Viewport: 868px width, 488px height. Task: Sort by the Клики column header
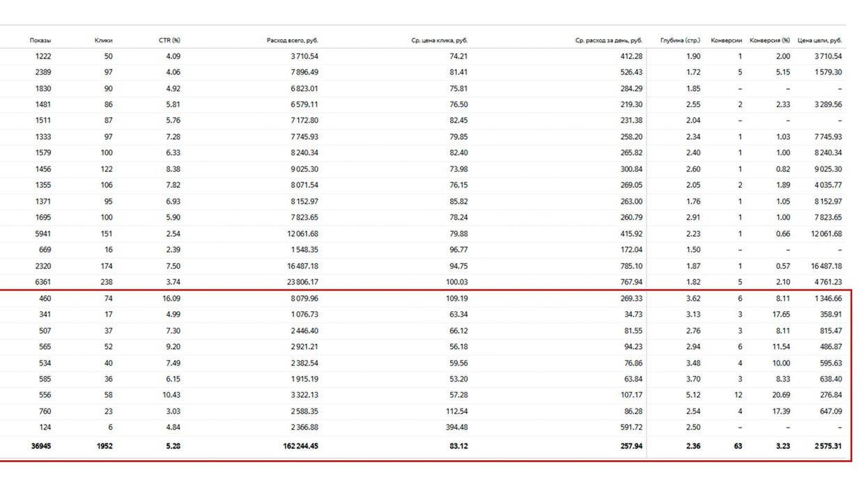pyautogui.click(x=103, y=40)
